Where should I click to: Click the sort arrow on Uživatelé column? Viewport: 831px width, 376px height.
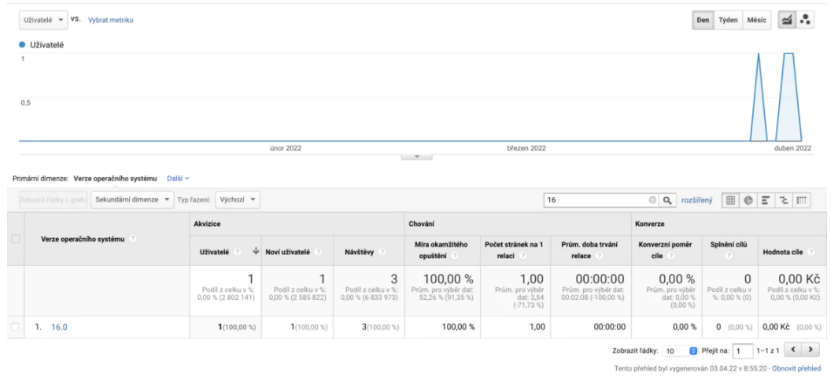(x=255, y=252)
